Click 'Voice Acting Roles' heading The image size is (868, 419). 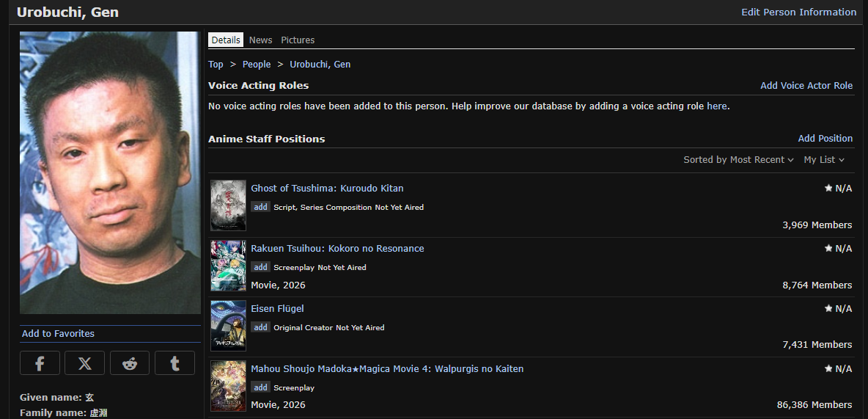coord(259,85)
